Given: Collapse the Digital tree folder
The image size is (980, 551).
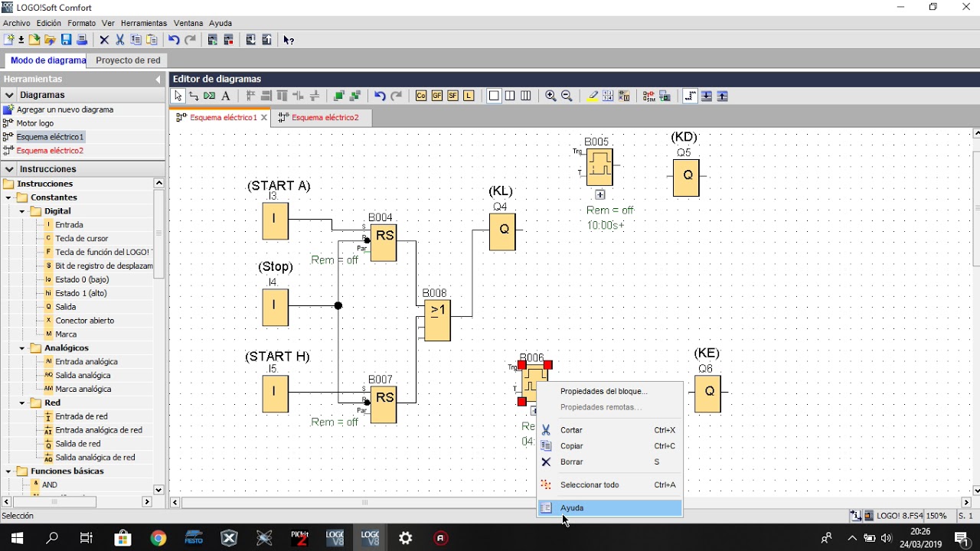Looking at the screenshot, I should 22,211.
